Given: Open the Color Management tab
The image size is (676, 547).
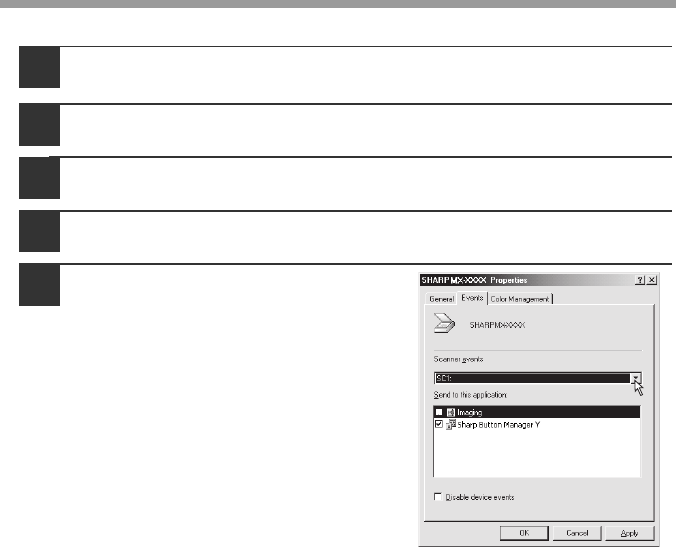Looking at the screenshot, I should click(x=520, y=298).
